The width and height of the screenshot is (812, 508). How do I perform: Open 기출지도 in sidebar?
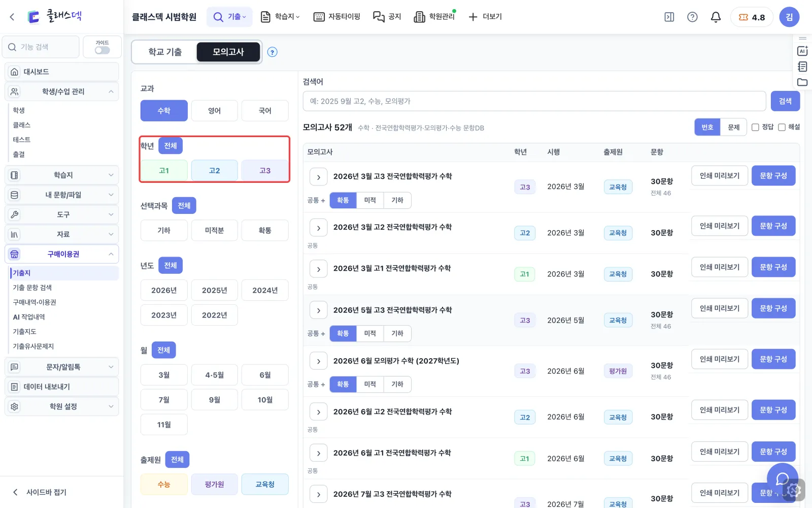[x=25, y=332]
